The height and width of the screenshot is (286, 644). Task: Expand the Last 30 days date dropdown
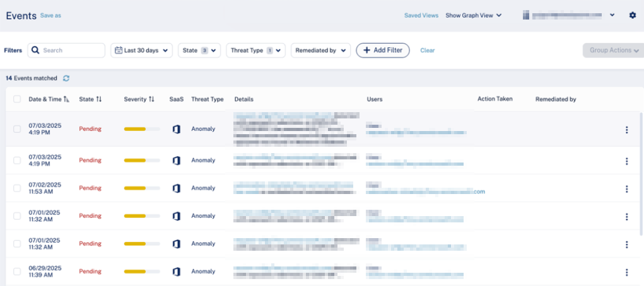point(142,50)
